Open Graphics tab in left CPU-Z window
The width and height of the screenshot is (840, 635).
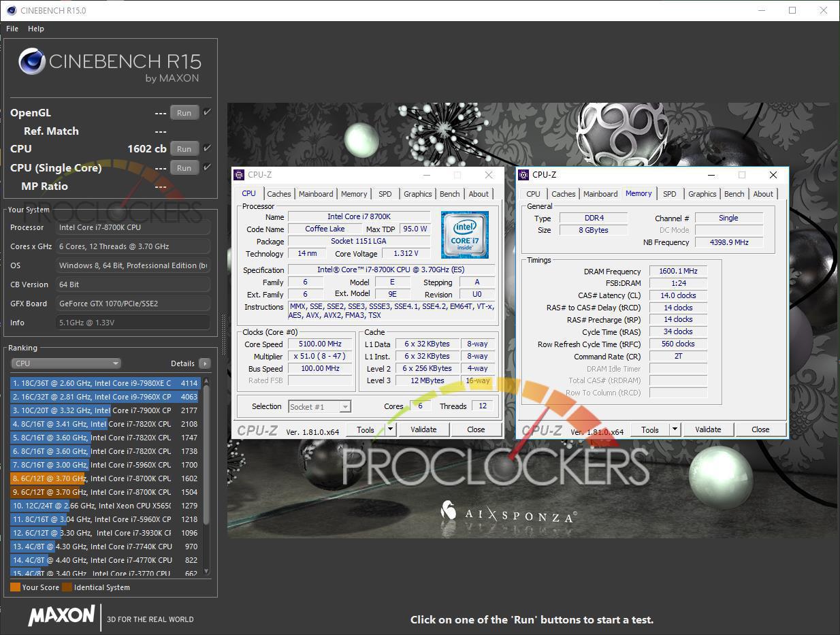pos(418,194)
